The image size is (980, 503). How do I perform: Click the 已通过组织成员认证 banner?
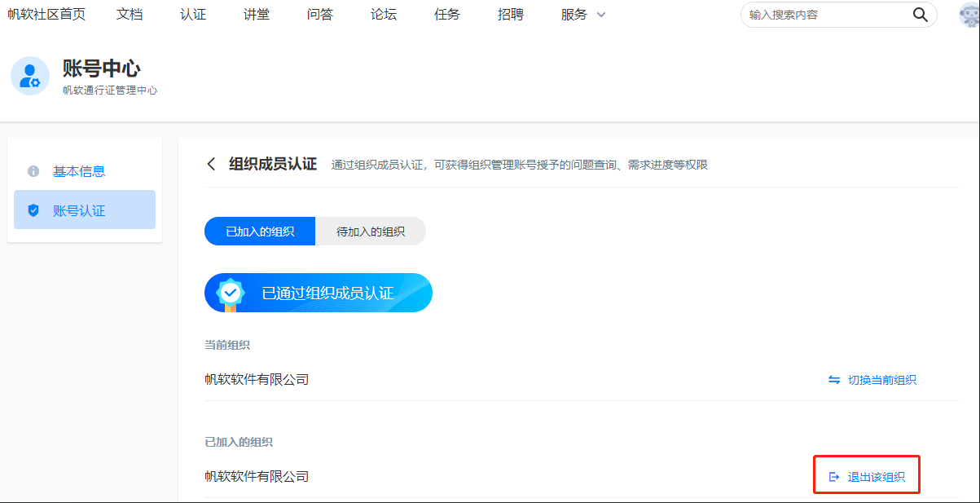tap(319, 293)
